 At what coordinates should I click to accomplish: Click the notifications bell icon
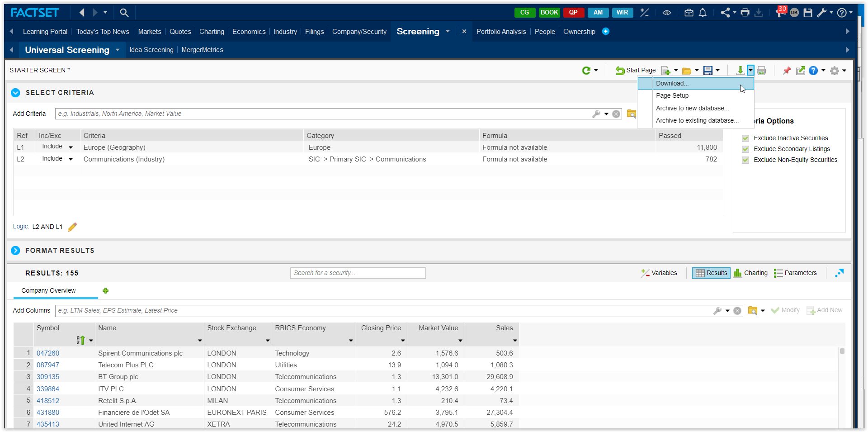703,13
